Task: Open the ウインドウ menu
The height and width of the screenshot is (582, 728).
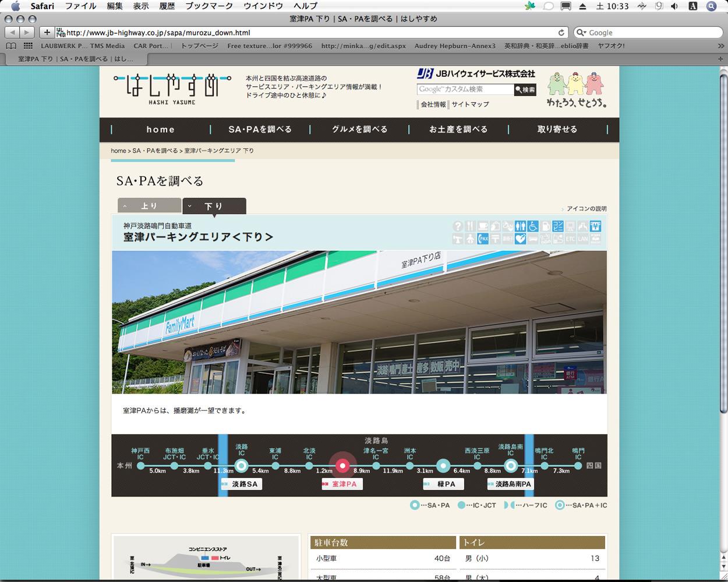Action: pyautogui.click(x=263, y=6)
